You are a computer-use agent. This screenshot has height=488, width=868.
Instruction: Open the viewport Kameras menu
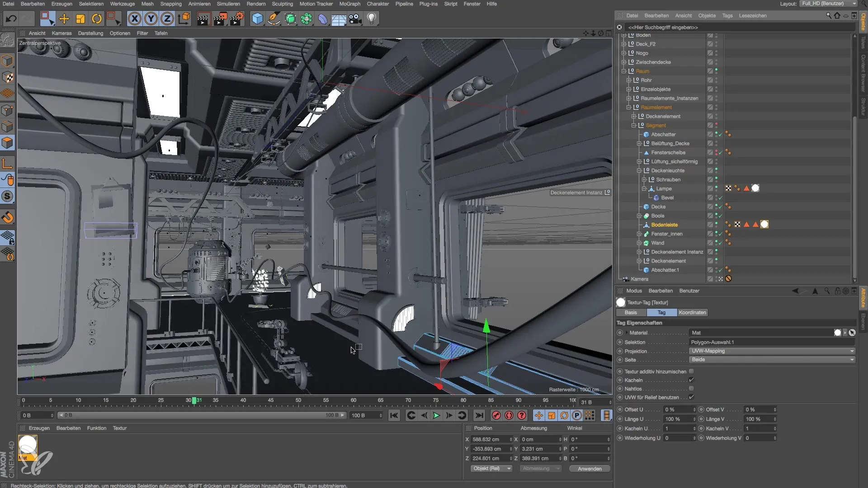click(61, 33)
